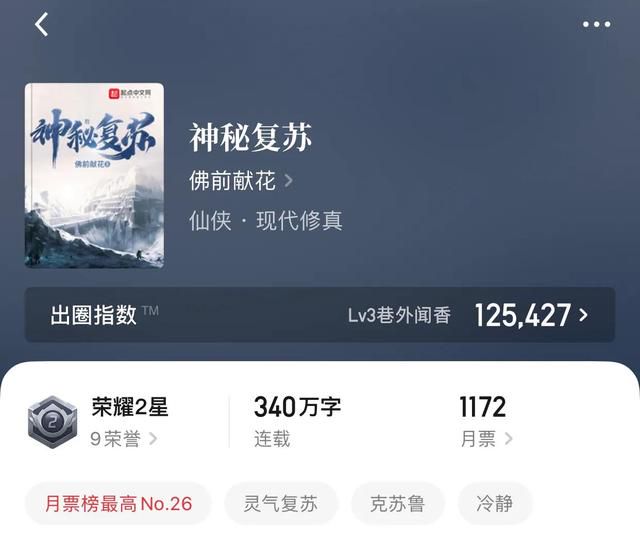Tap the 荣耀2星 badge icon
The height and width of the screenshot is (540, 640).
pos(52,422)
